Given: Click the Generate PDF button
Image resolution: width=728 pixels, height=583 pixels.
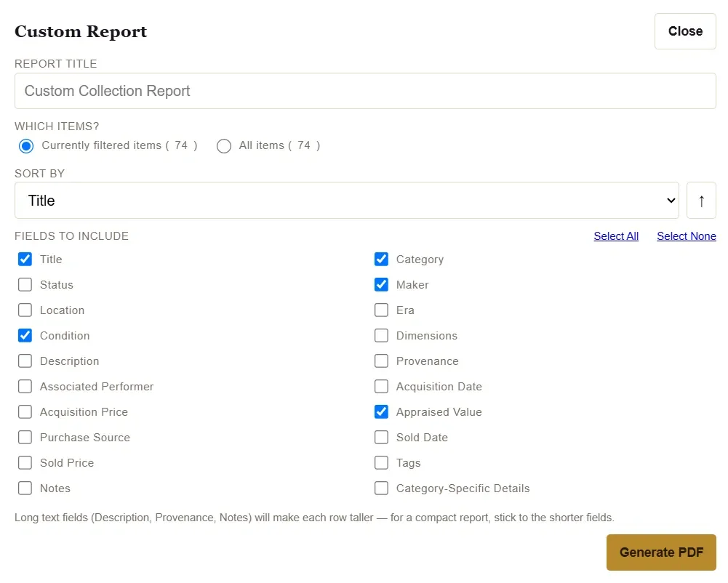Looking at the screenshot, I should coord(661,552).
